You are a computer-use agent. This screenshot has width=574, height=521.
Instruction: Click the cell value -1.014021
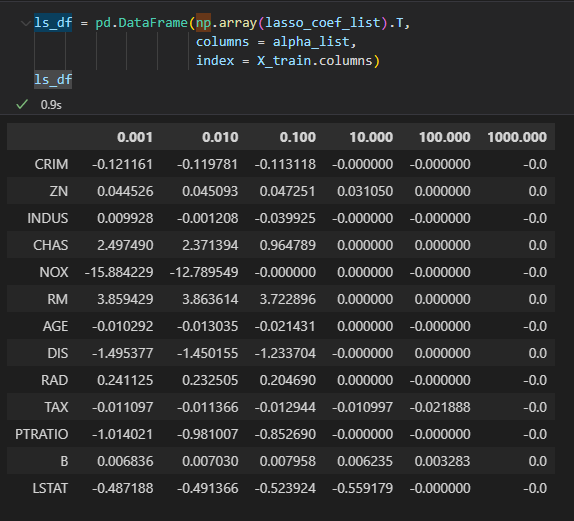(x=122, y=434)
